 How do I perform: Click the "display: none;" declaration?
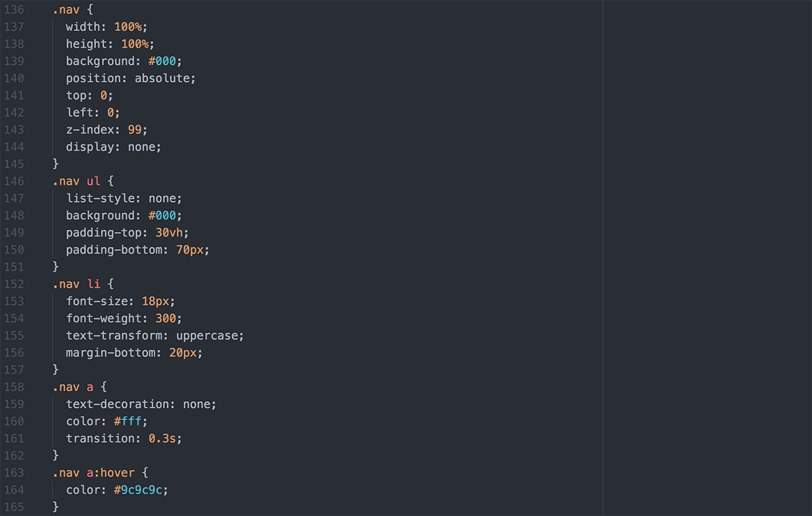[x=114, y=147]
